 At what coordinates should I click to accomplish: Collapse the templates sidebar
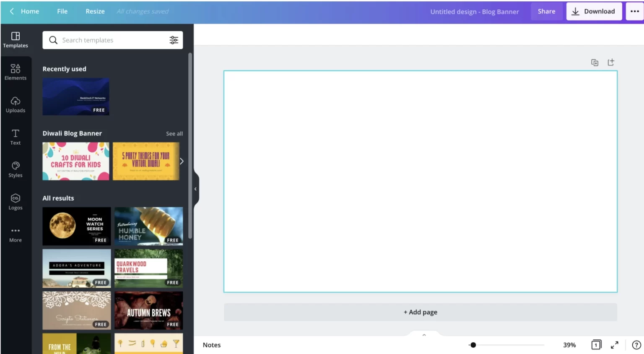tap(195, 188)
